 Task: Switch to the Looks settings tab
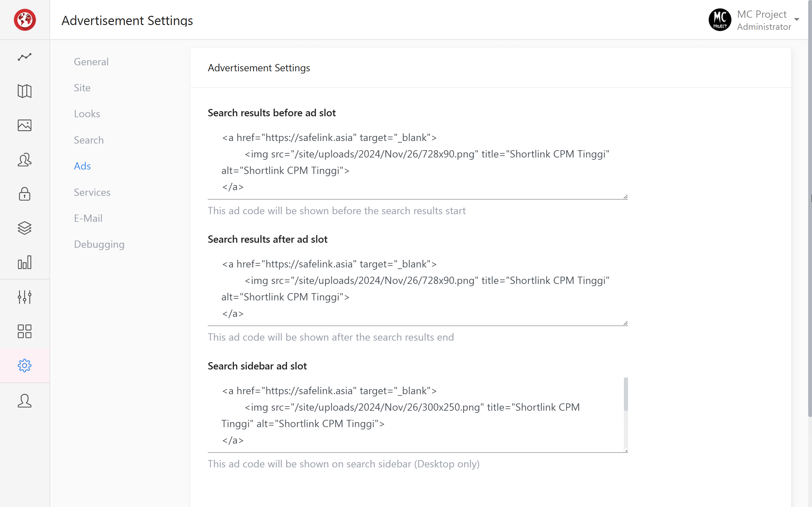[87, 114]
